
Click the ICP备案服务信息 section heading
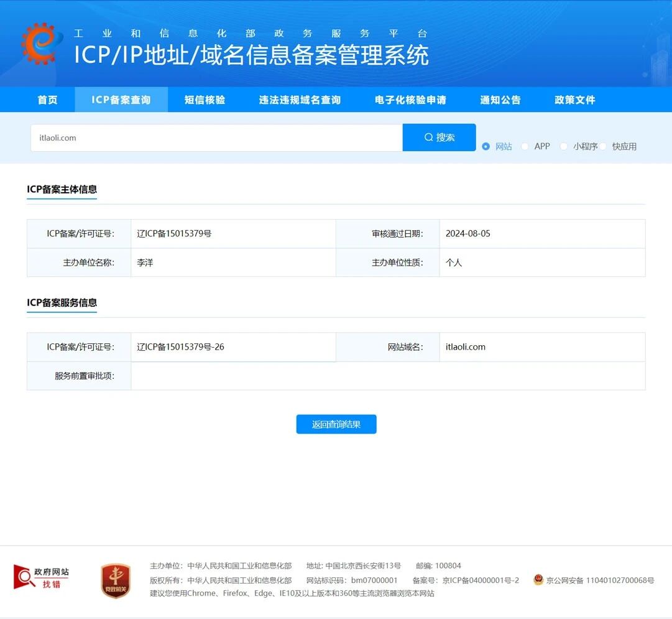tap(62, 302)
